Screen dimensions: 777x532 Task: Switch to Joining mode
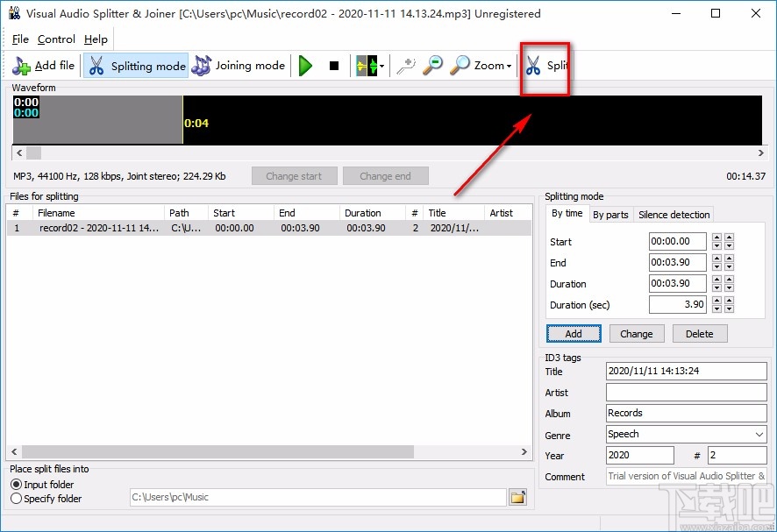click(239, 66)
